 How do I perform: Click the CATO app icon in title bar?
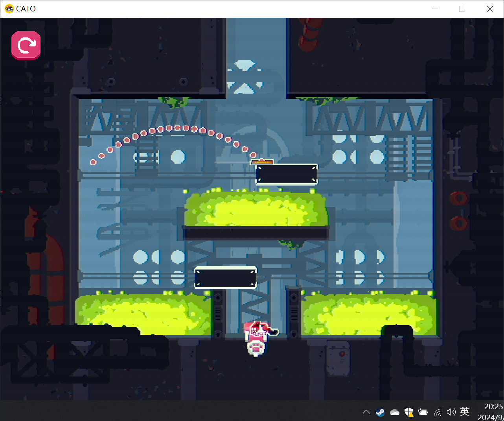[9, 9]
